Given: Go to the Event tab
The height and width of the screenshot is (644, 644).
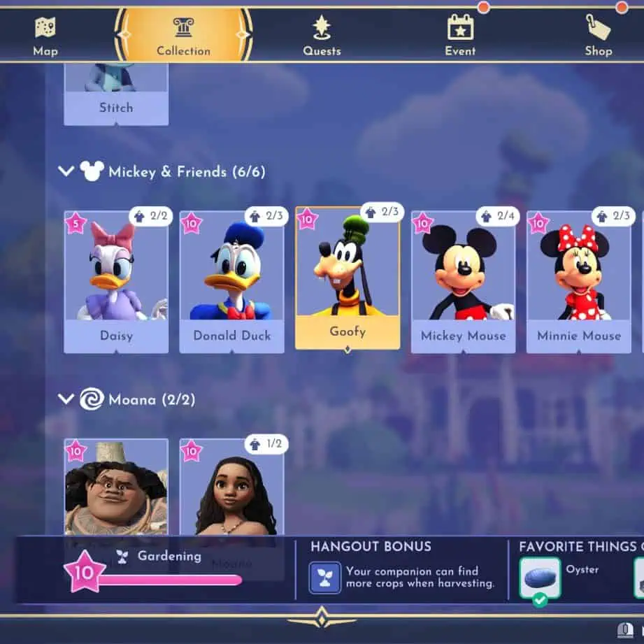Looking at the screenshot, I should click(460, 36).
